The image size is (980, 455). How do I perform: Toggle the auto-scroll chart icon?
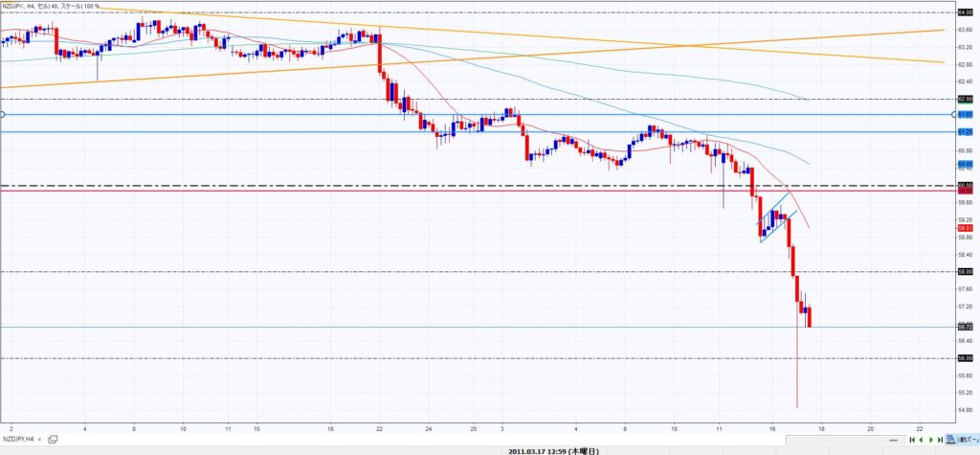tap(948, 438)
